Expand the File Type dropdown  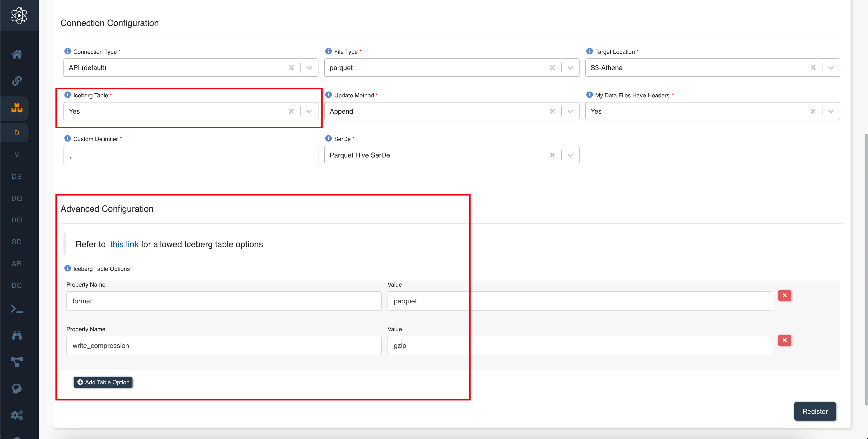tap(570, 68)
